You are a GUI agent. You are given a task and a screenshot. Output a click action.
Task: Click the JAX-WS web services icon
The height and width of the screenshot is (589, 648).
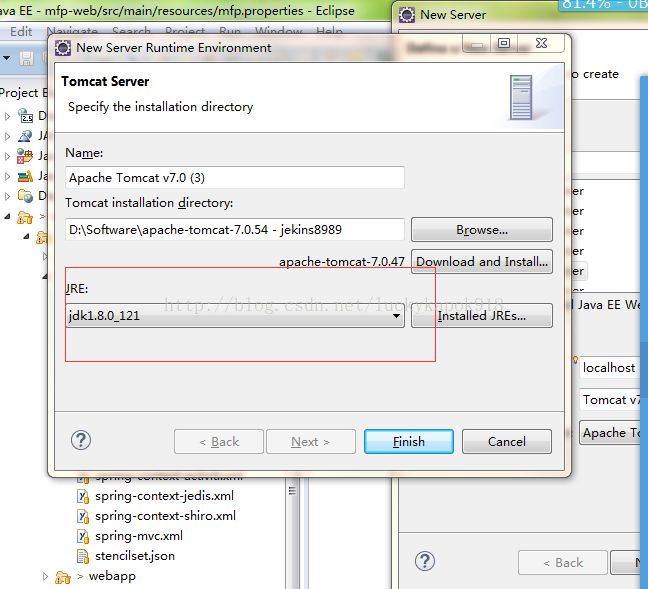point(25,136)
